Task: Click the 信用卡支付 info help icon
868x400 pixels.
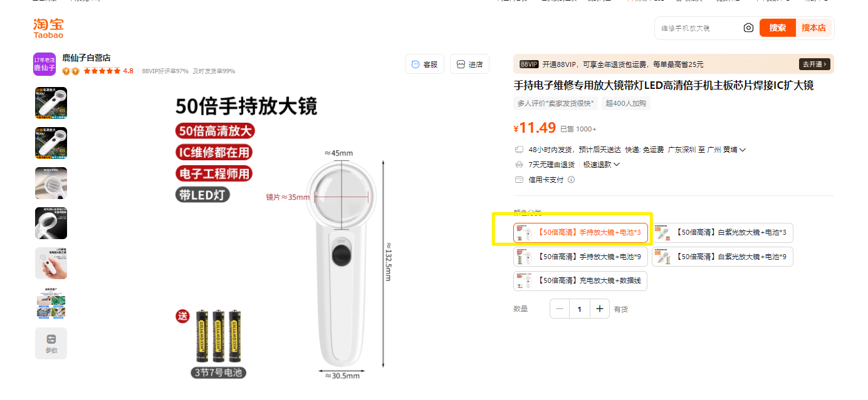Action: (x=571, y=180)
